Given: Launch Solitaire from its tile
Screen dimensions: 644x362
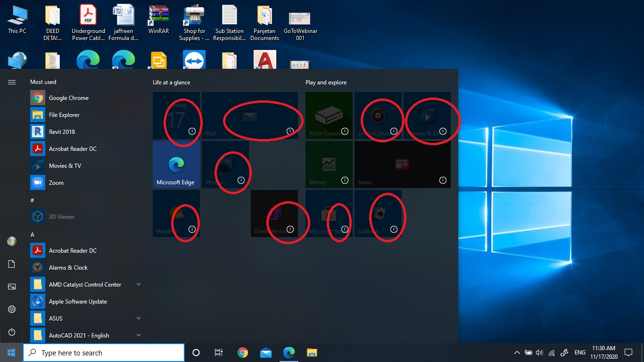Looking at the screenshot, I should (x=378, y=213).
